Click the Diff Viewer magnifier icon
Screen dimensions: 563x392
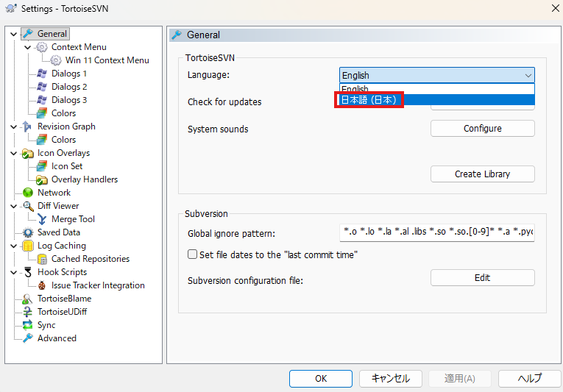(28, 206)
